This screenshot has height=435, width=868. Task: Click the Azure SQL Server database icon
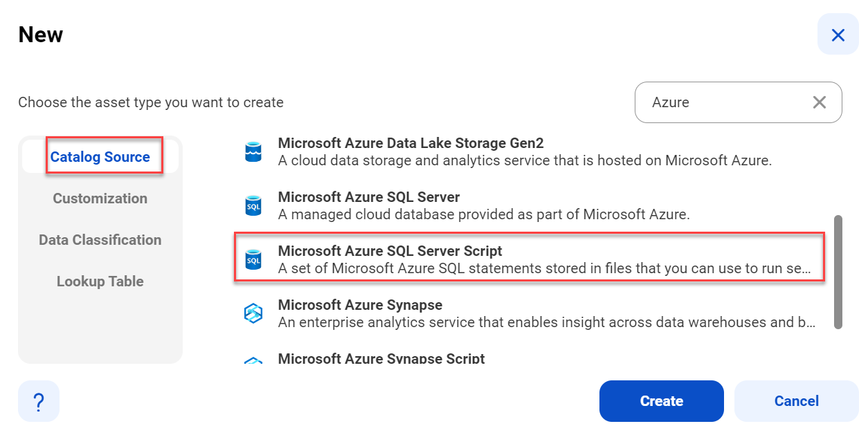coord(253,205)
